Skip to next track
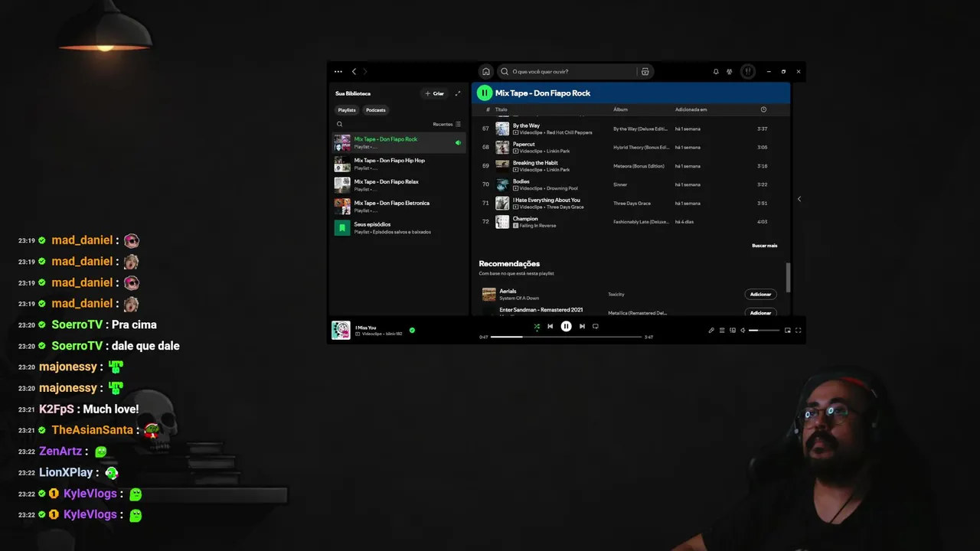The image size is (980, 551). pos(582,326)
